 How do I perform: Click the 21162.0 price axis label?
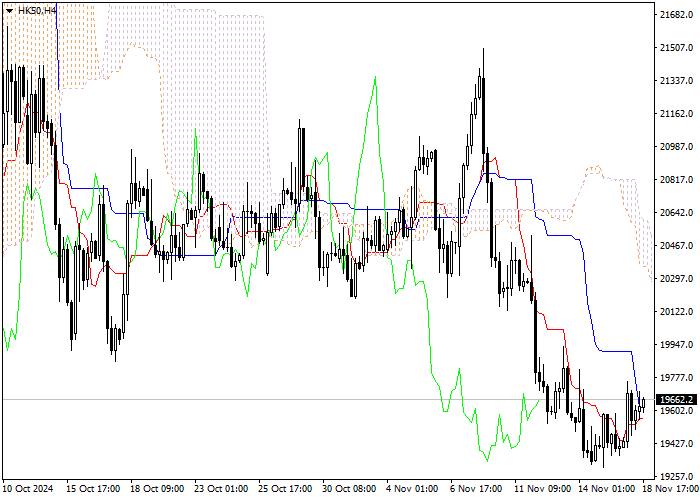coord(676,114)
